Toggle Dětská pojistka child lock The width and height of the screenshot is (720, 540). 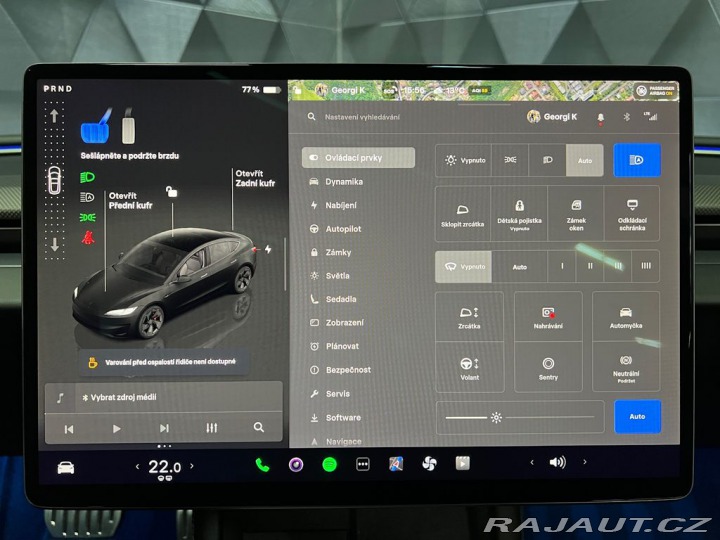519,214
